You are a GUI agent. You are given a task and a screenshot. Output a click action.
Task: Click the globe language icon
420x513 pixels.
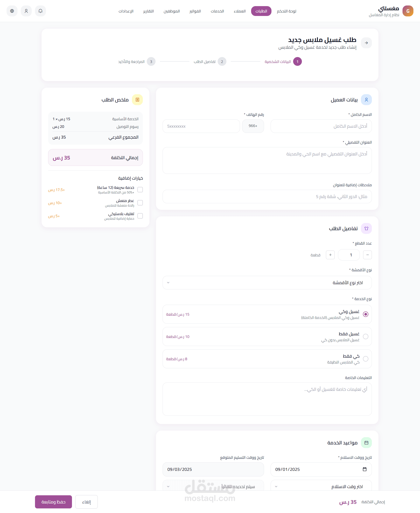[12, 11]
